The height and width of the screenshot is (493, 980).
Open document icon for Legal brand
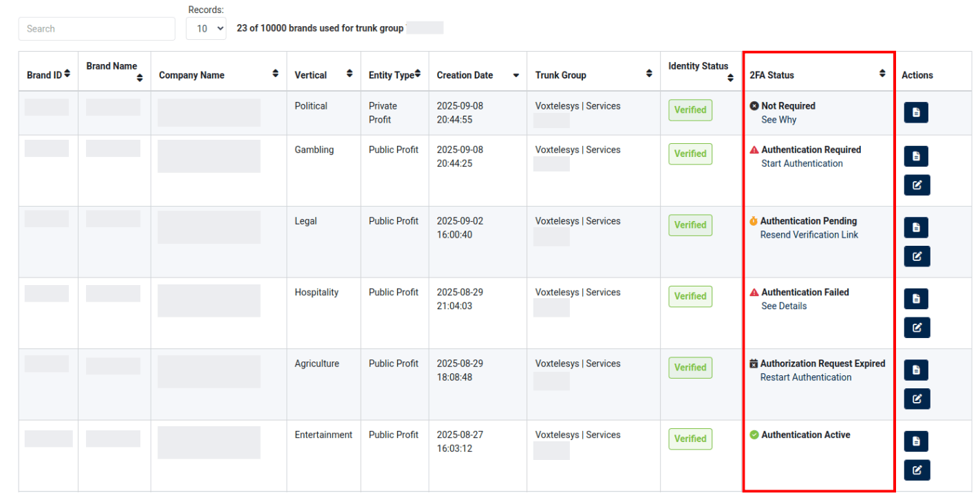[916, 228]
